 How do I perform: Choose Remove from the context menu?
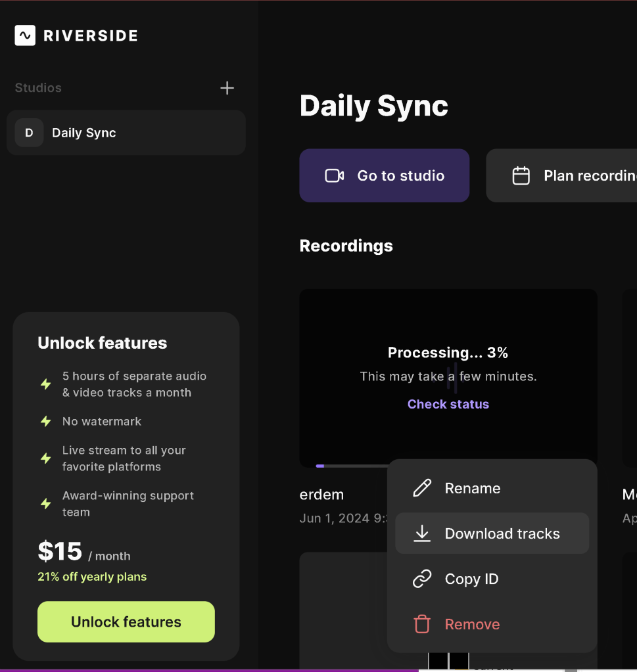[x=492, y=625]
